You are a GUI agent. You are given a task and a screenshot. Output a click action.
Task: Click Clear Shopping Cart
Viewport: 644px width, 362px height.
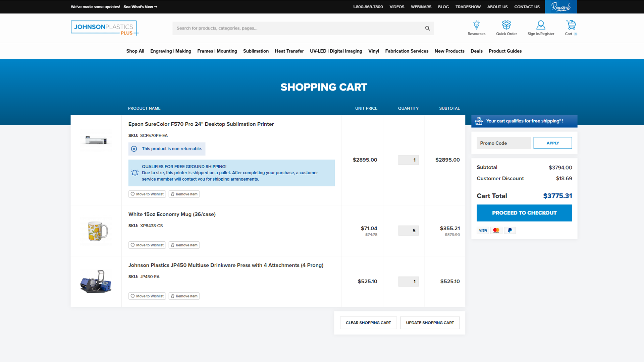368,323
